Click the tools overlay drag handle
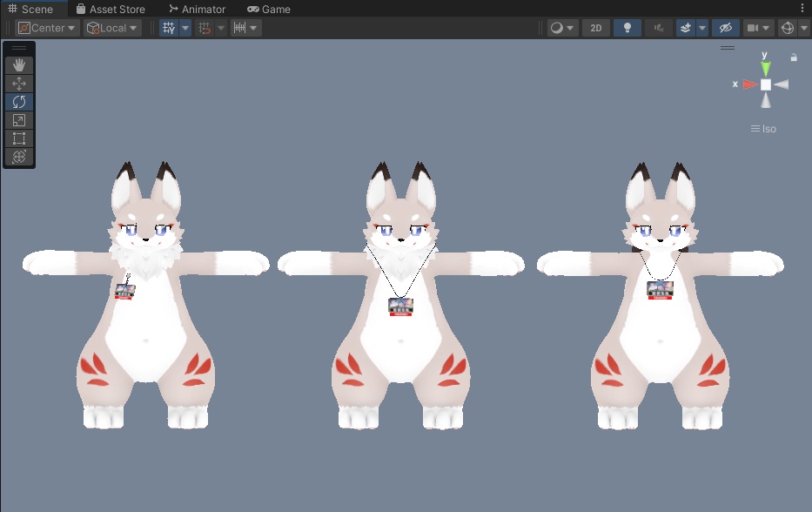 click(19, 48)
